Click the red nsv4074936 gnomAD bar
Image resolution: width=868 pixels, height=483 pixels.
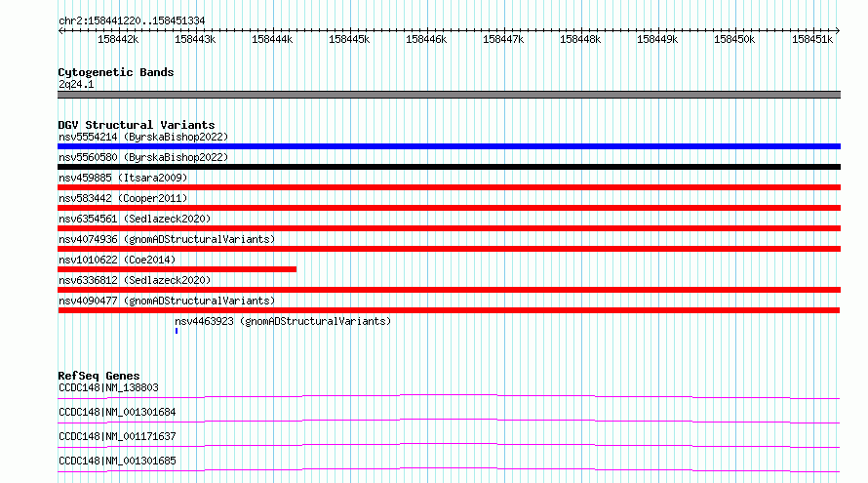click(x=449, y=249)
